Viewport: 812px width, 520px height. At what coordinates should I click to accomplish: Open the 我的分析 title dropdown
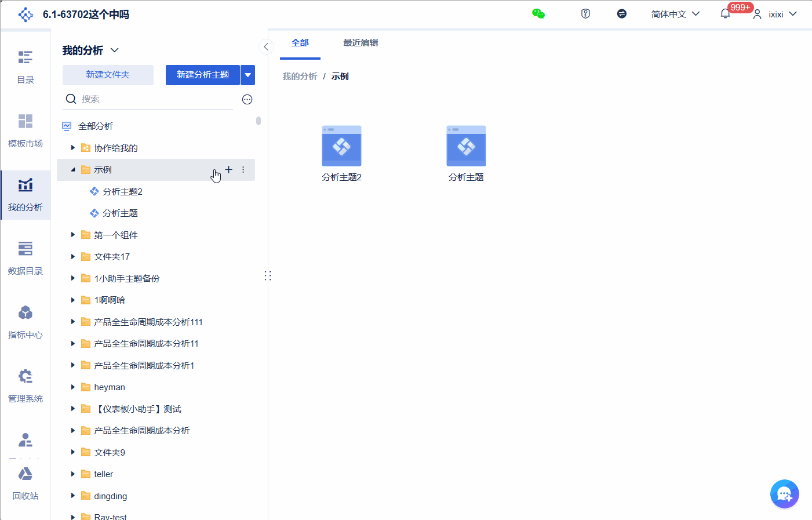(114, 50)
